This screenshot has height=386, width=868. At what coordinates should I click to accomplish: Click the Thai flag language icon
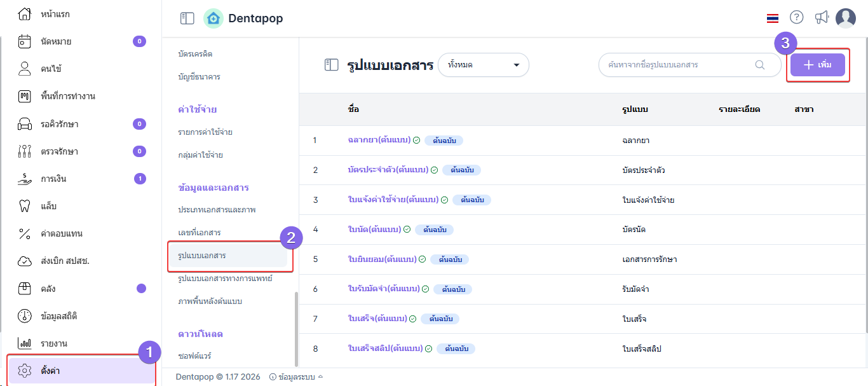coord(773,18)
